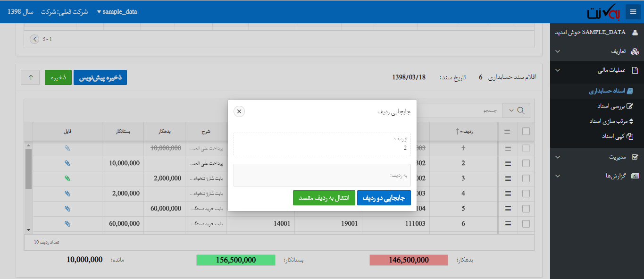Click the مدیریت check icon
The image size is (644, 279).
tap(635, 157)
